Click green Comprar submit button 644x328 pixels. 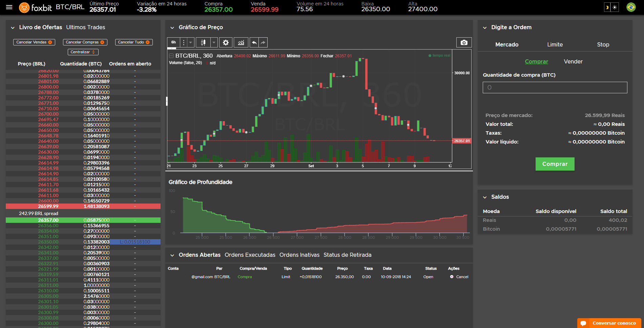point(555,164)
